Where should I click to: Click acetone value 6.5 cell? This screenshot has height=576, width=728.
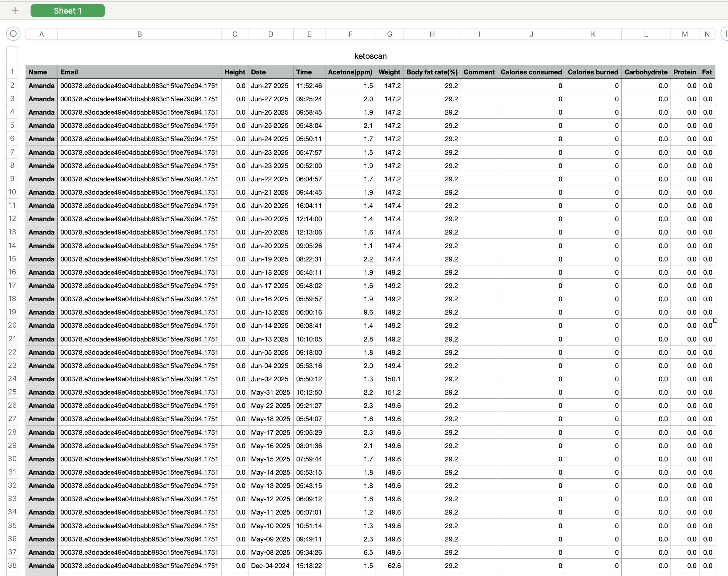350,552
